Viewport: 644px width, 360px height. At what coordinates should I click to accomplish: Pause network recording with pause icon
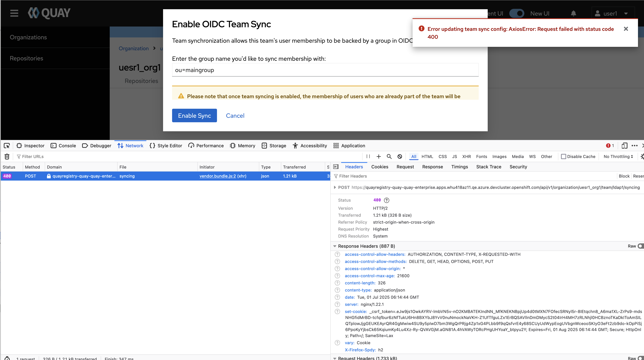tap(368, 156)
